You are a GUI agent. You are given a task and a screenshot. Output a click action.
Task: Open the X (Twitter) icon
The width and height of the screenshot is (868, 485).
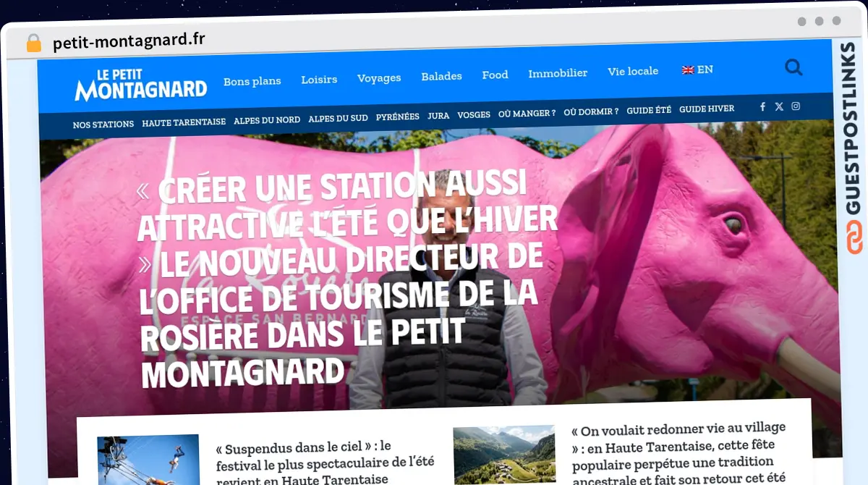tap(779, 106)
